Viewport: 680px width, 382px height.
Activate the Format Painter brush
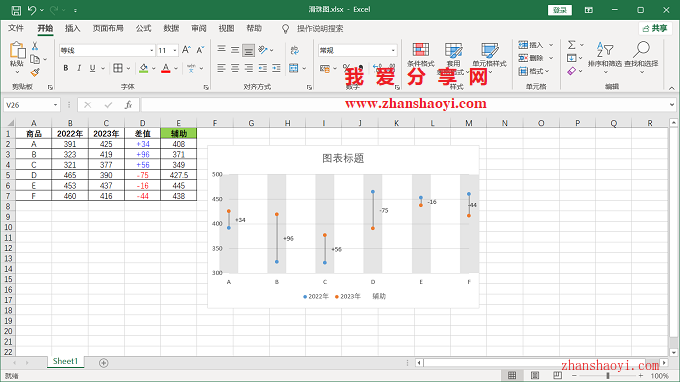(35, 72)
